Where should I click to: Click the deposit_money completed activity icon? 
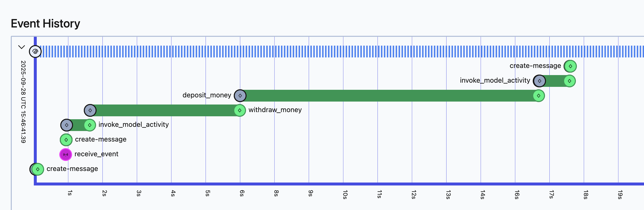pyautogui.click(x=538, y=96)
